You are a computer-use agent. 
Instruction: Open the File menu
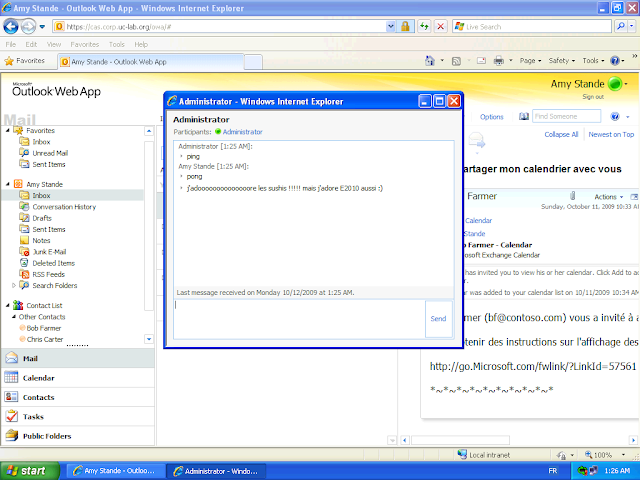(x=11, y=44)
